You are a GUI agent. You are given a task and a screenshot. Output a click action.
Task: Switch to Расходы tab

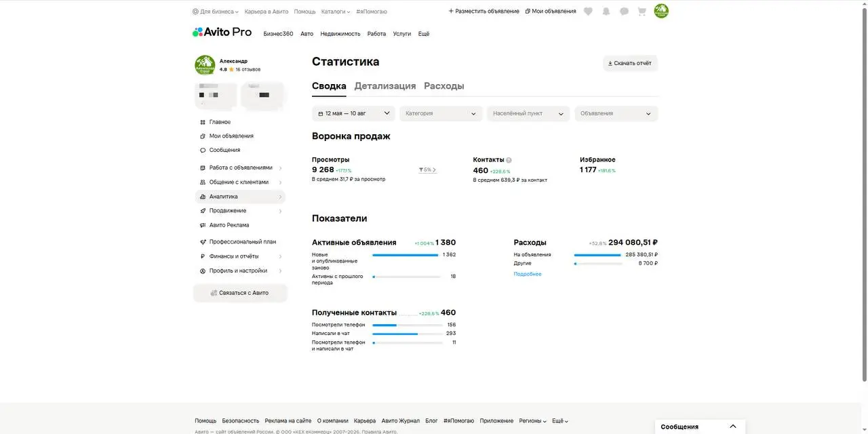444,86
